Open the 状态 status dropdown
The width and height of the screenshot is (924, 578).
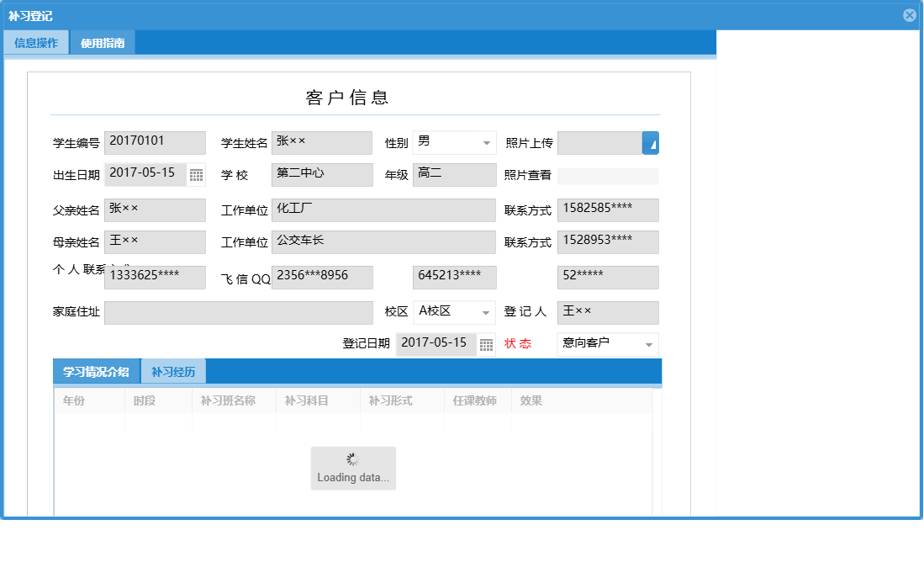[x=647, y=344]
